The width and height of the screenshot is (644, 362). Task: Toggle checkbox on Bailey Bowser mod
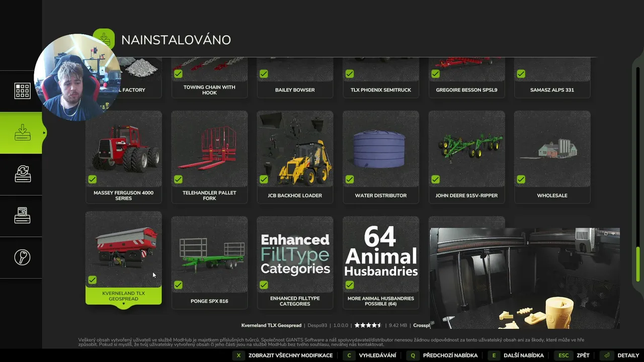(x=264, y=74)
